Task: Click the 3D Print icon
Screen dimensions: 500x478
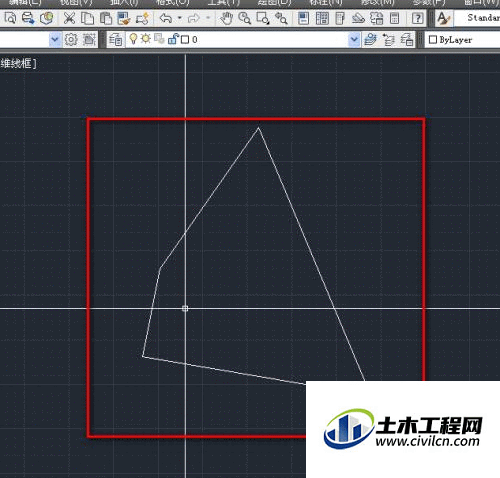Action: (47, 18)
